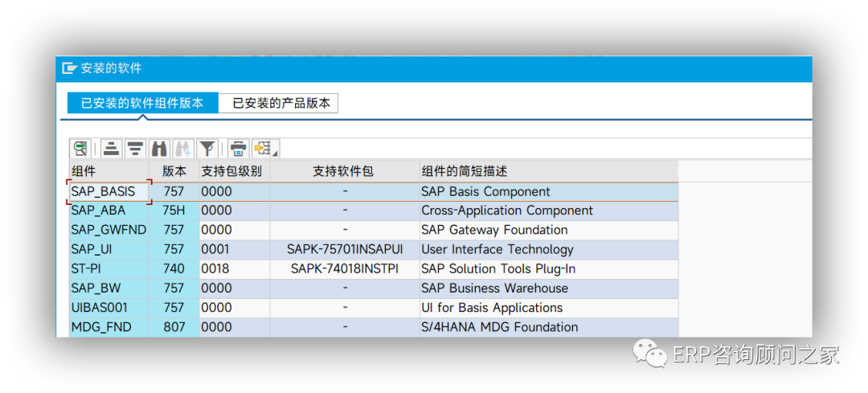This screenshot has height=393, width=868.
Task: Set a filter with the funnel icon
Action: [207, 149]
